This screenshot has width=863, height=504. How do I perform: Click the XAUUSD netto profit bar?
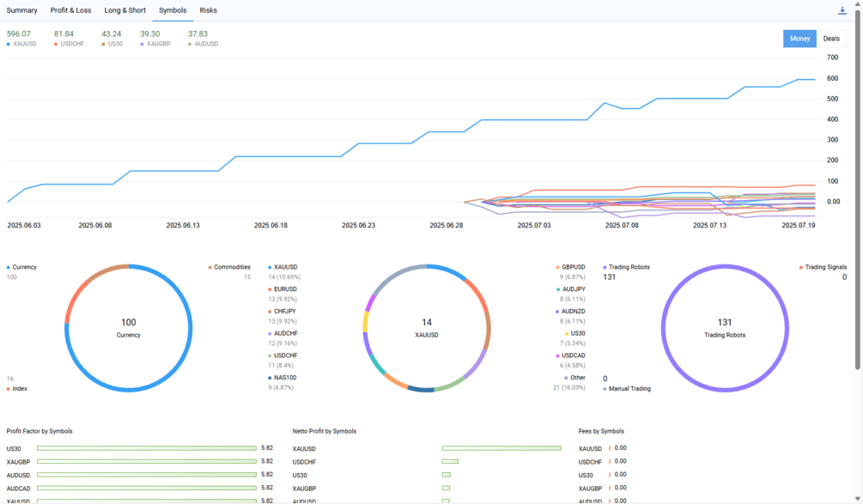pyautogui.click(x=501, y=448)
